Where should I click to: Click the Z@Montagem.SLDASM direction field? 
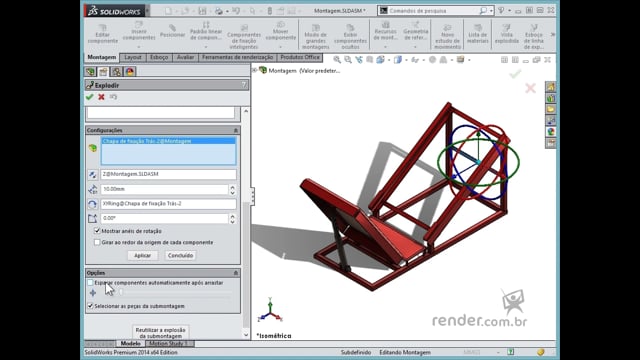[168, 174]
